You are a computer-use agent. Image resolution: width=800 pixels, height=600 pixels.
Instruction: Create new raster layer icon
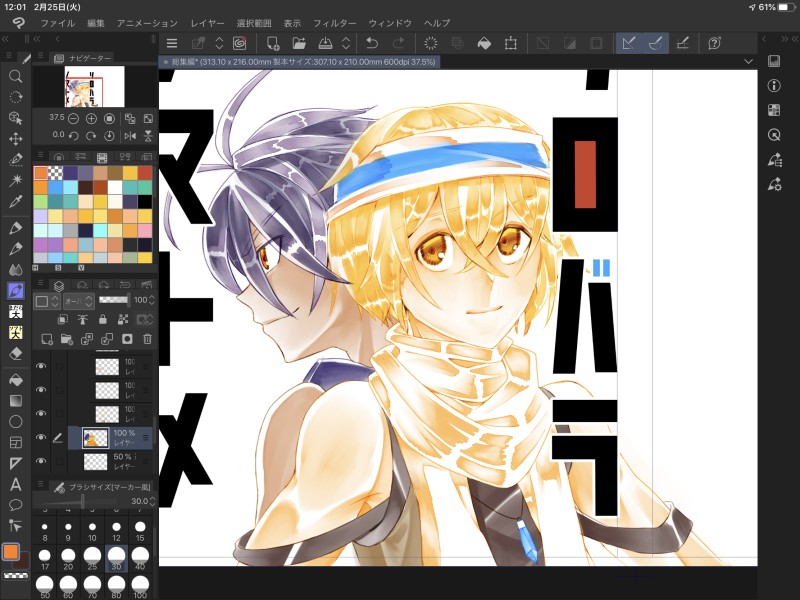coord(47,339)
